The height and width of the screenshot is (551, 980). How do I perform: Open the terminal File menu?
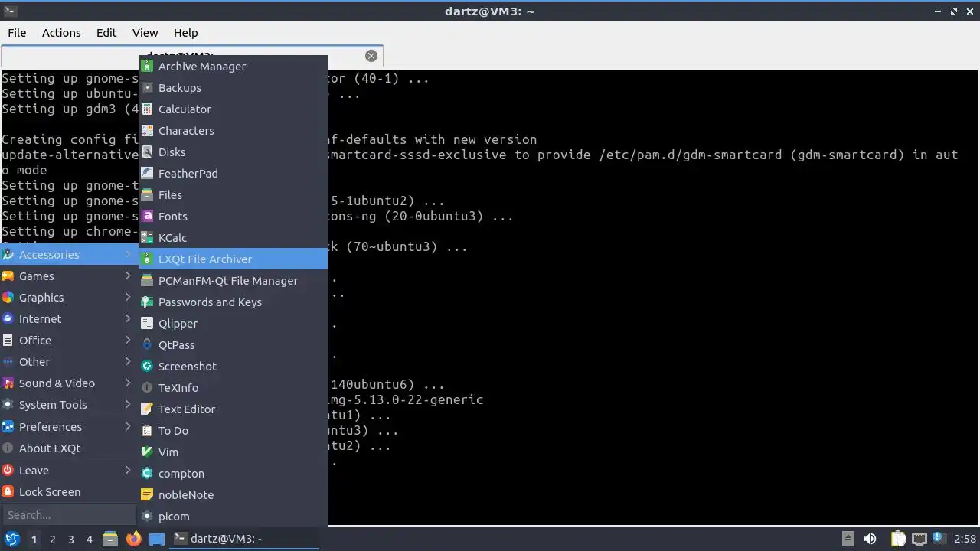tap(17, 33)
